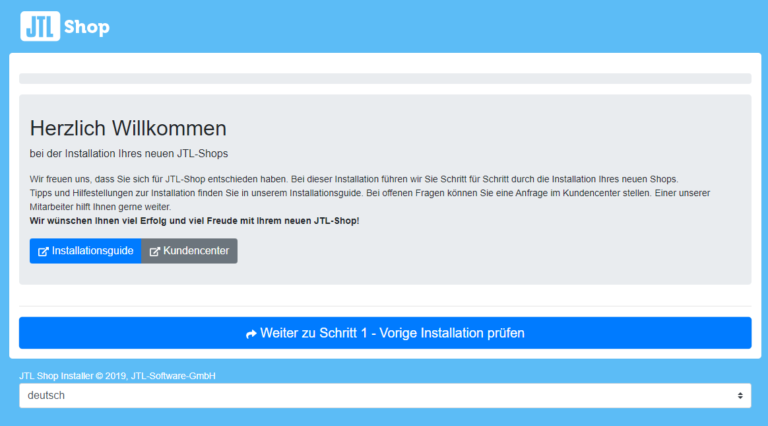Click the external-link icon on the Kundencenter button

point(155,251)
